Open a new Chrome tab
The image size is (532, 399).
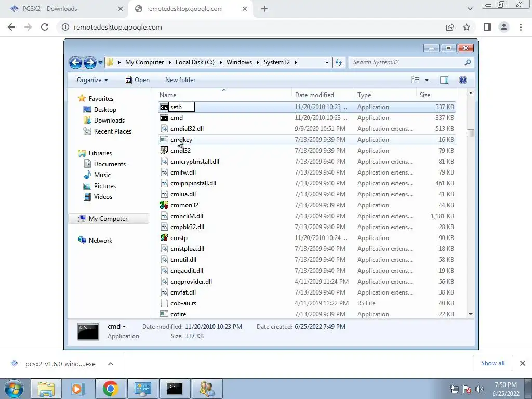coord(264,9)
